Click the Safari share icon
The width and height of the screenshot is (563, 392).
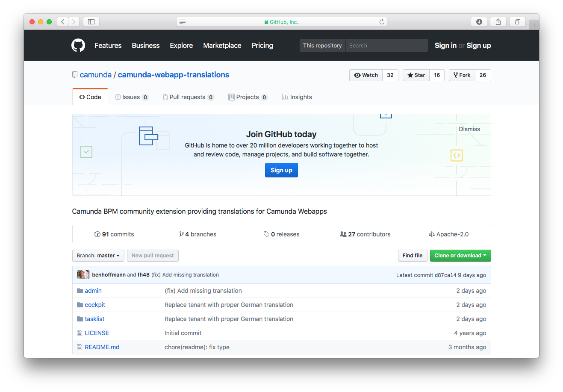click(498, 22)
